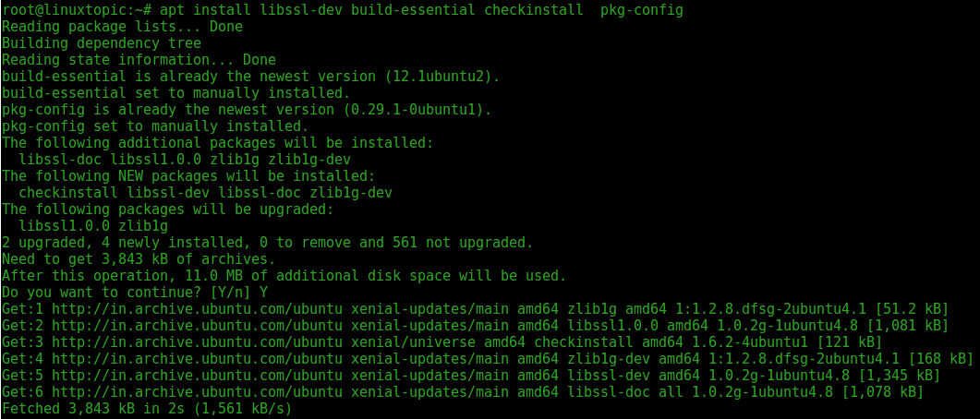The image size is (980, 419).
Task: Click the Get:2 archive.ubuntu.com URL
Action: (197, 326)
